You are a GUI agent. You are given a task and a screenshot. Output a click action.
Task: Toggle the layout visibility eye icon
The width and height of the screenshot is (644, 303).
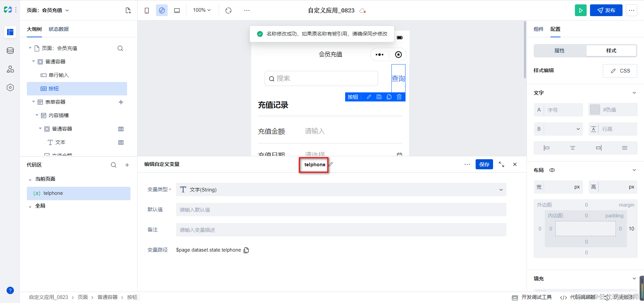pyautogui.click(x=552, y=170)
